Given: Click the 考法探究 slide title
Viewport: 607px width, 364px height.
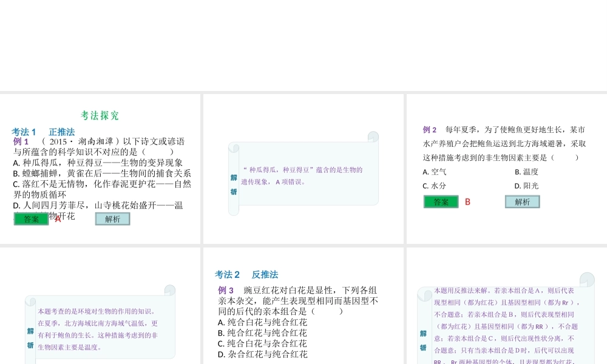Looking at the screenshot, I should [x=100, y=115].
